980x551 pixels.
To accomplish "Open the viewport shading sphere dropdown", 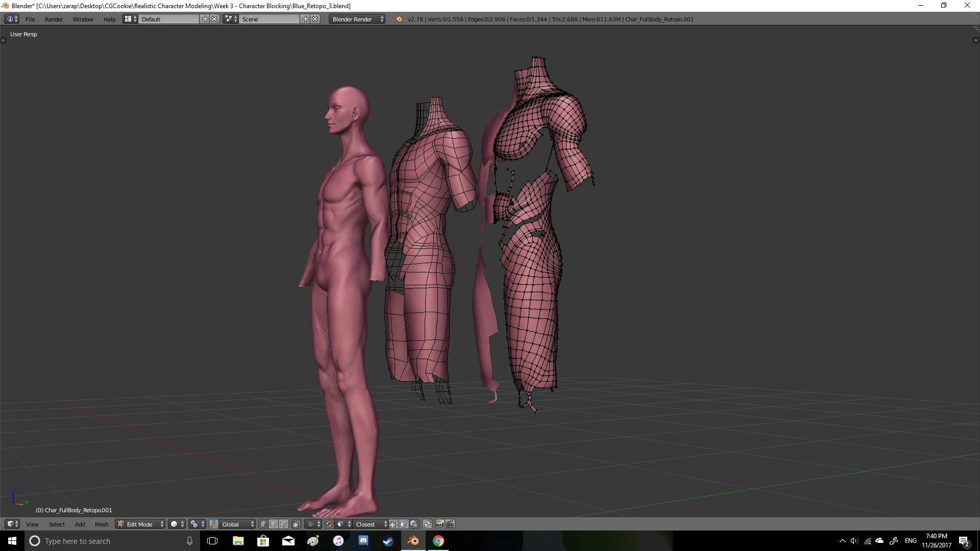I will coord(177,524).
